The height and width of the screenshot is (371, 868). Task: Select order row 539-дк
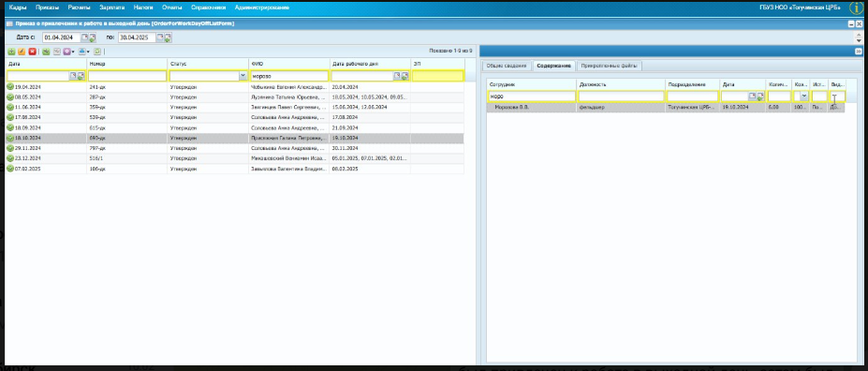(235, 117)
